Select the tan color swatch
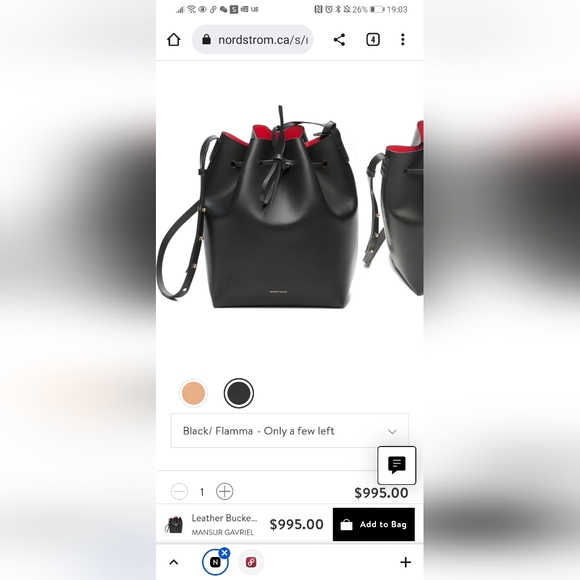580x580 pixels. [x=193, y=393]
